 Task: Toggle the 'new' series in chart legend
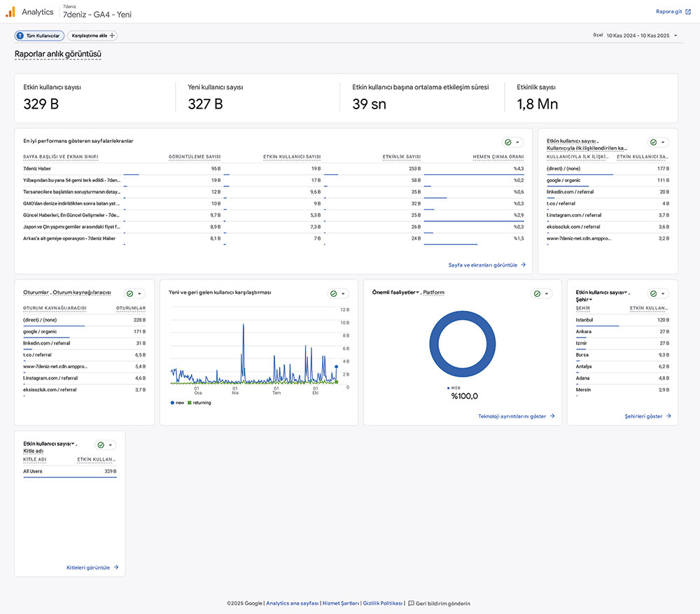click(x=179, y=403)
